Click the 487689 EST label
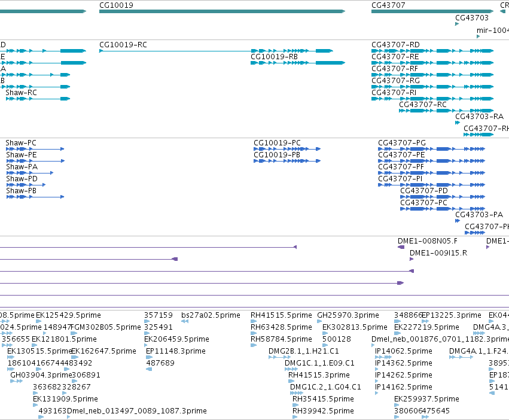Image resolution: width=509 pixels, height=420 pixels. [160, 363]
